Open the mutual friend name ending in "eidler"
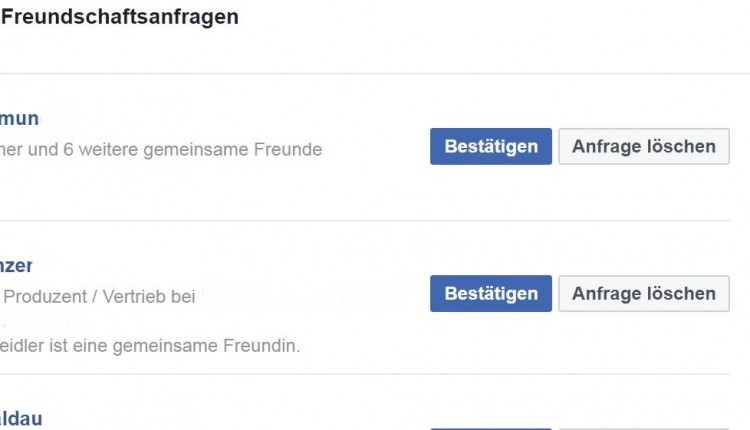 [25, 346]
